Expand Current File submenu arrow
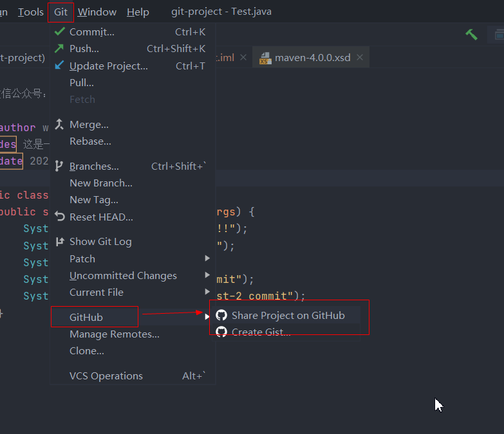 (207, 292)
